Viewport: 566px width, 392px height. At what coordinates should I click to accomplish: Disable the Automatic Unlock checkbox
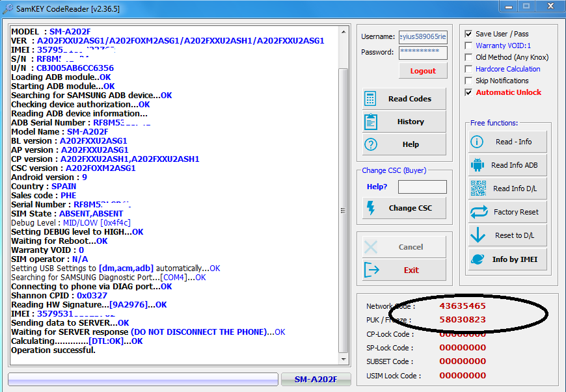[x=468, y=92]
